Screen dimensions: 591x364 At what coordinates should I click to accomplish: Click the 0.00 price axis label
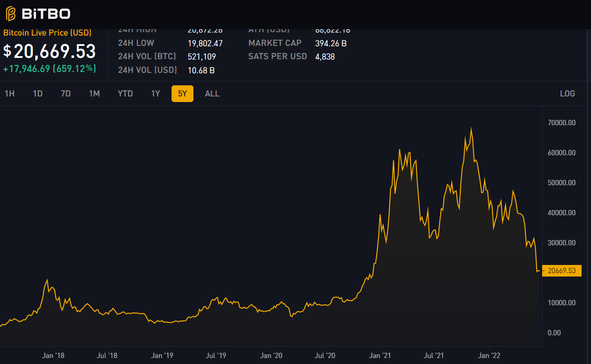click(x=554, y=333)
